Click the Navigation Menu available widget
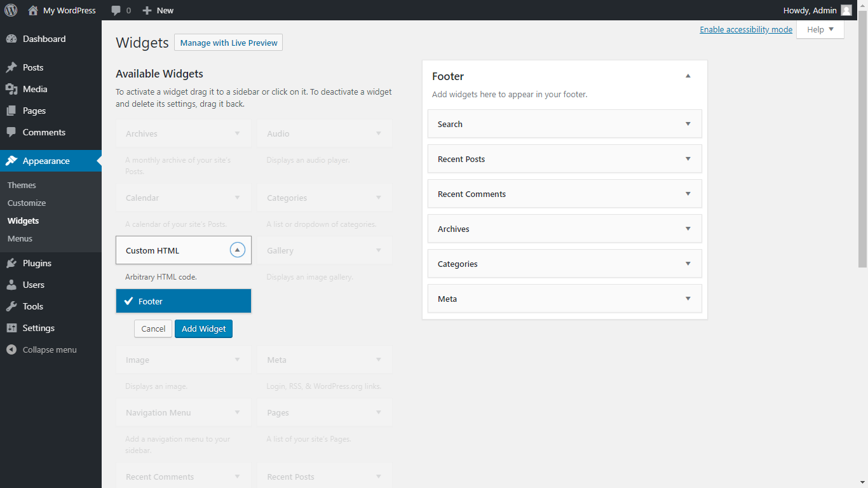Viewport: 868px width, 488px height. point(184,412)
